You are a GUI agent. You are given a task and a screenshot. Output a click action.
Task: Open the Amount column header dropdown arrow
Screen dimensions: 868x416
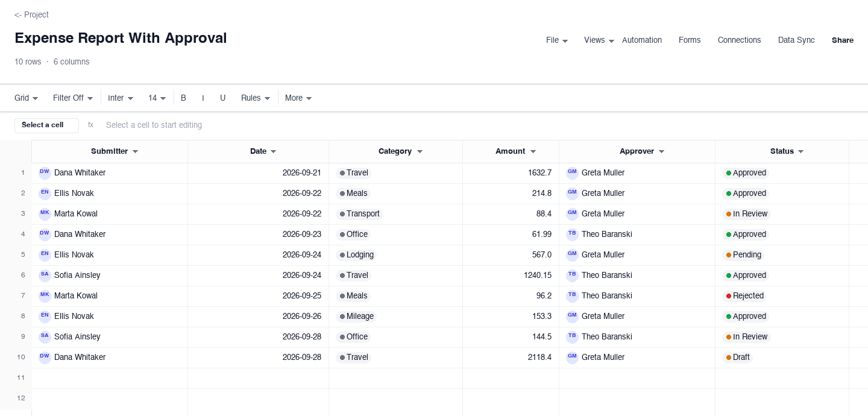[533, 151]
